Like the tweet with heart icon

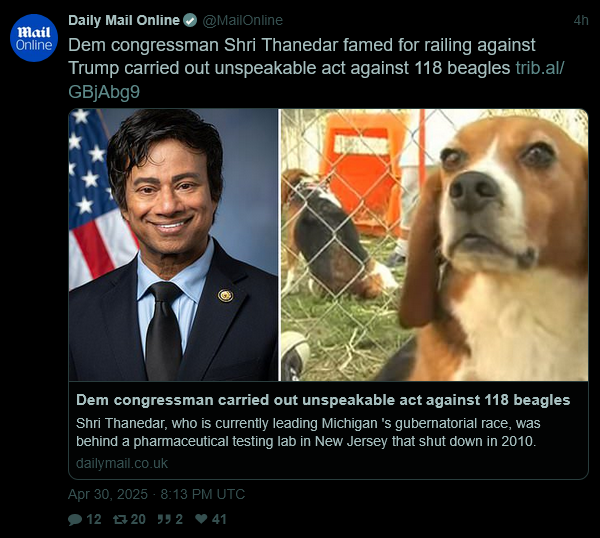pyautogui.click(x=201, y=519)
